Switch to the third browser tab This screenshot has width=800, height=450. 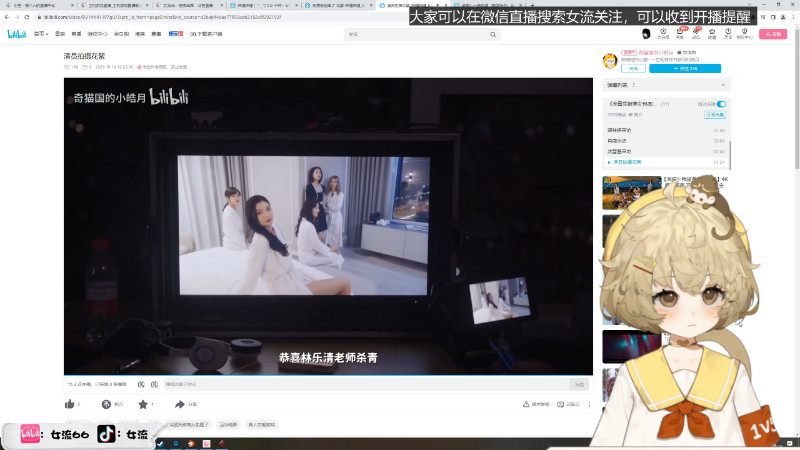click(x=189, y=5)
